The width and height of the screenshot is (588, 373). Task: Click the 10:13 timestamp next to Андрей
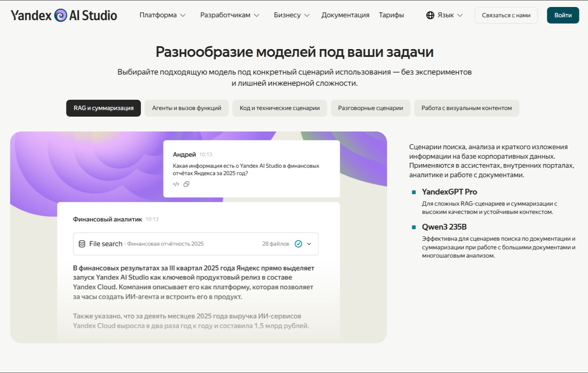pos(206,155)
